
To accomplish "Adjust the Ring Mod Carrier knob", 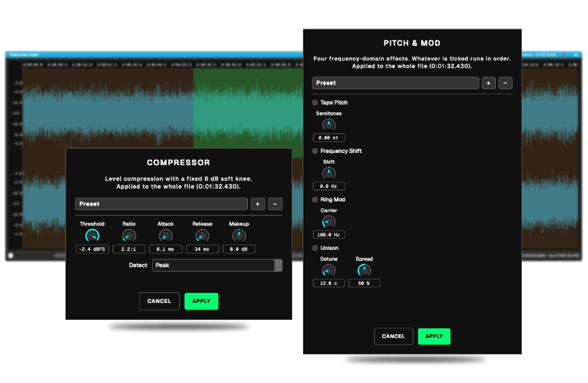I will 329,222.
